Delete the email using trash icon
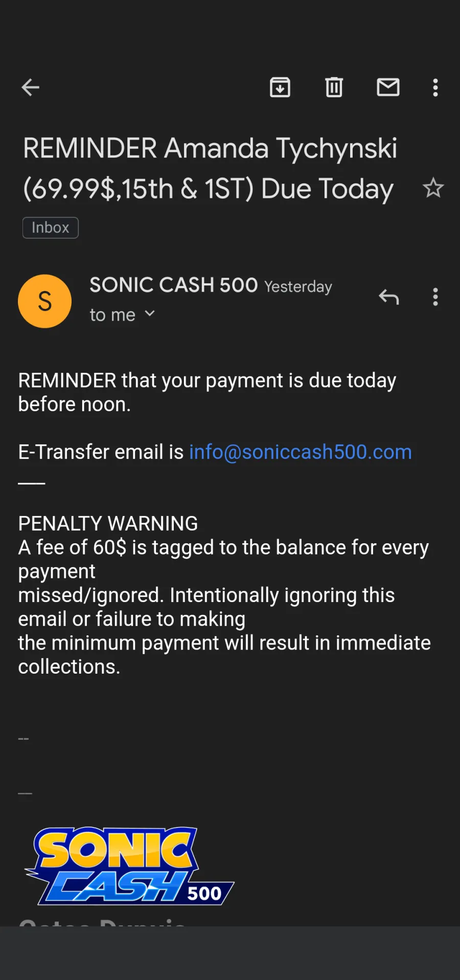The image size is (460, 980). (334, 87)
